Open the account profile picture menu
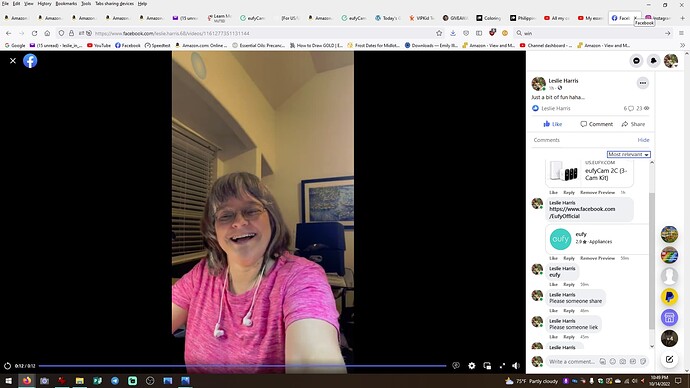 tap(671, 61)
